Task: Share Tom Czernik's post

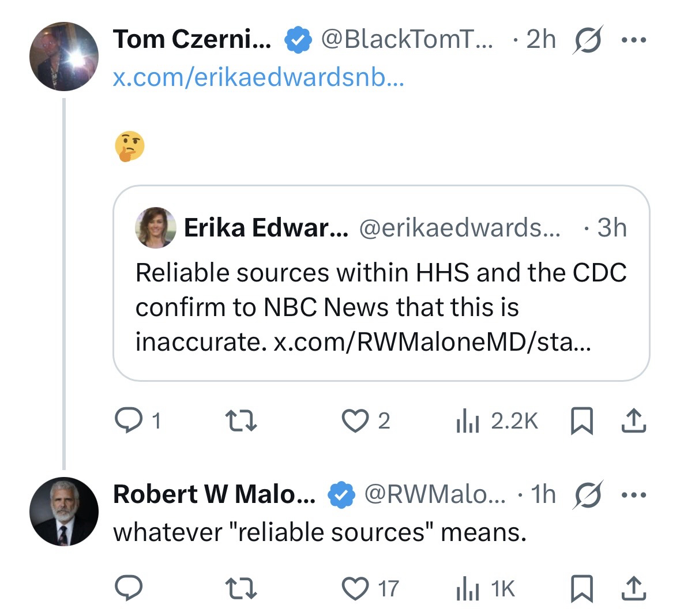Action: click(633, 420)
